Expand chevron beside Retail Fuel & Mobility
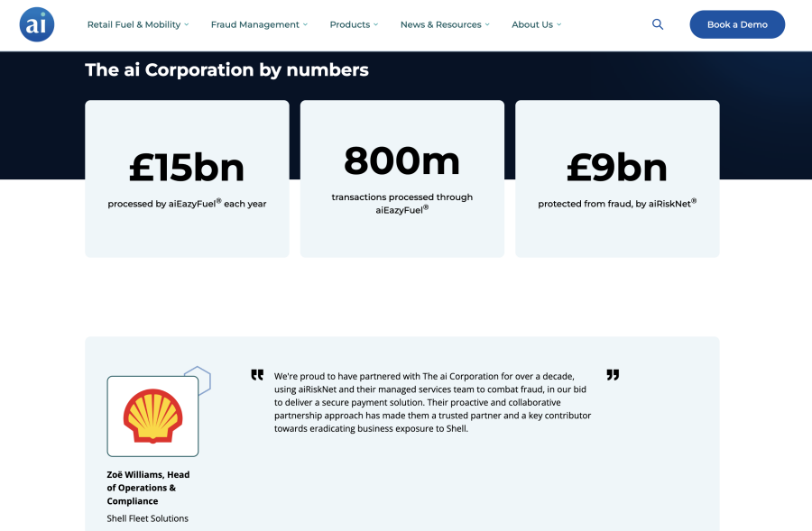 coord(187,25)
